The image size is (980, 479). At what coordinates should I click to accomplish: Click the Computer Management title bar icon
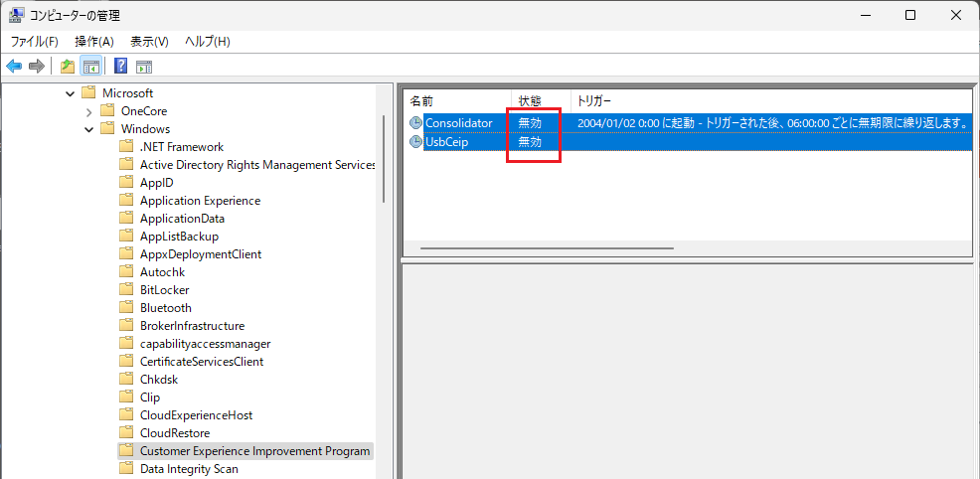(x=16, y=16)
